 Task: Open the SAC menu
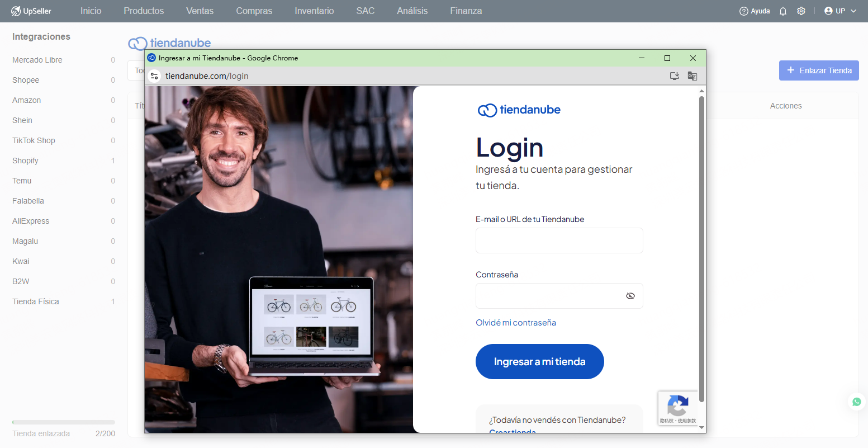366,11
